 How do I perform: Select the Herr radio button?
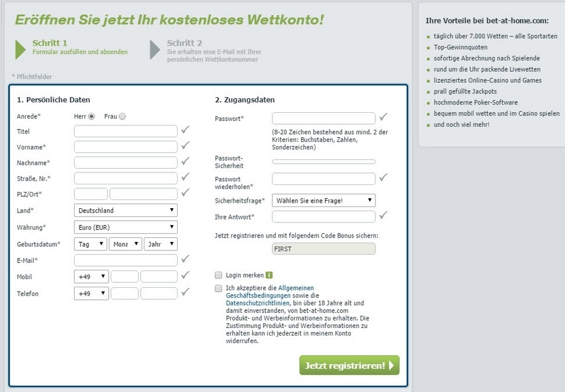pyautogui.click(x=92, y=116)
